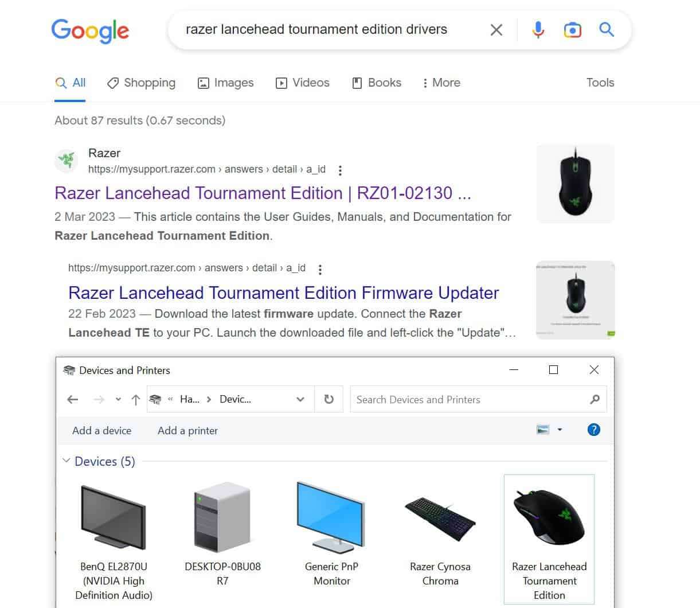Switch to the Books tab
Screen dimensions: 700x608
(376, 83)
